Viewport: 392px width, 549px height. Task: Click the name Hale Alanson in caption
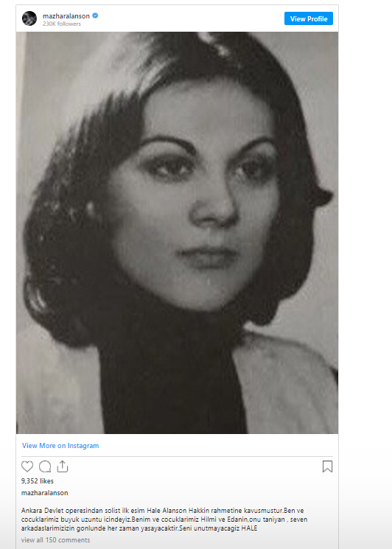point(167,511)
